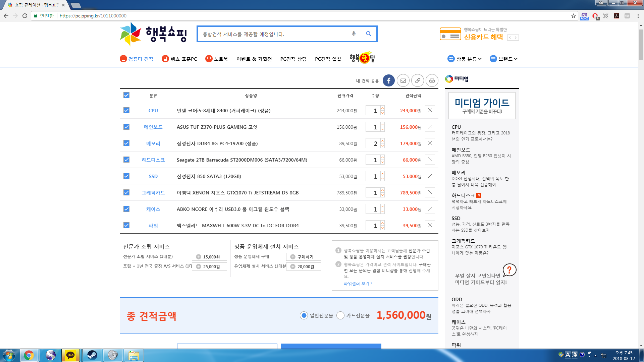Go to the 노트북 menu
Image resolution: width=644 pixels, height=362 pixels.
tap(217, 59)
